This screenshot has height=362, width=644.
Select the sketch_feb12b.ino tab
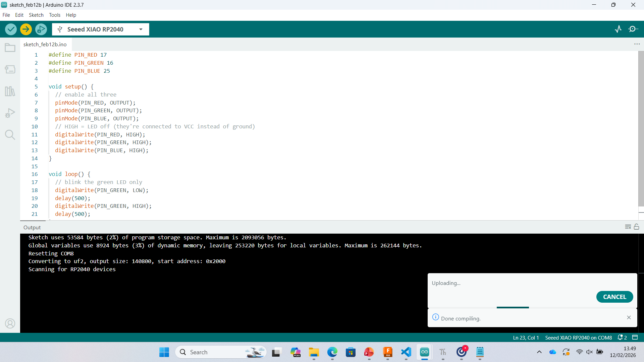45,44
